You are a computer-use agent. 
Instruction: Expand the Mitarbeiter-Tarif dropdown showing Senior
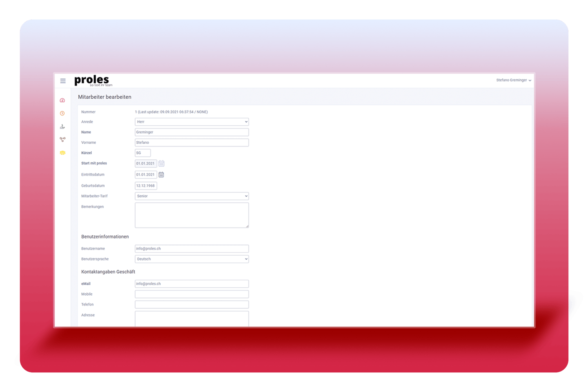(x=192, y=196)
